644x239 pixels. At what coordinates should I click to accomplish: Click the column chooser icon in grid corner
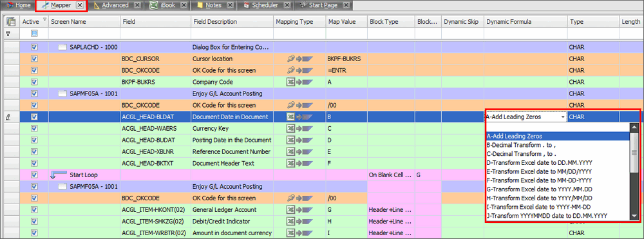click(11, 22)
